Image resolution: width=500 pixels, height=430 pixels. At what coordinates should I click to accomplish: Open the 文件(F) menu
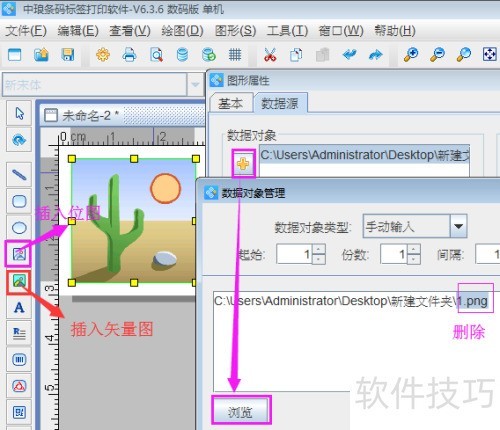[26, 31]
